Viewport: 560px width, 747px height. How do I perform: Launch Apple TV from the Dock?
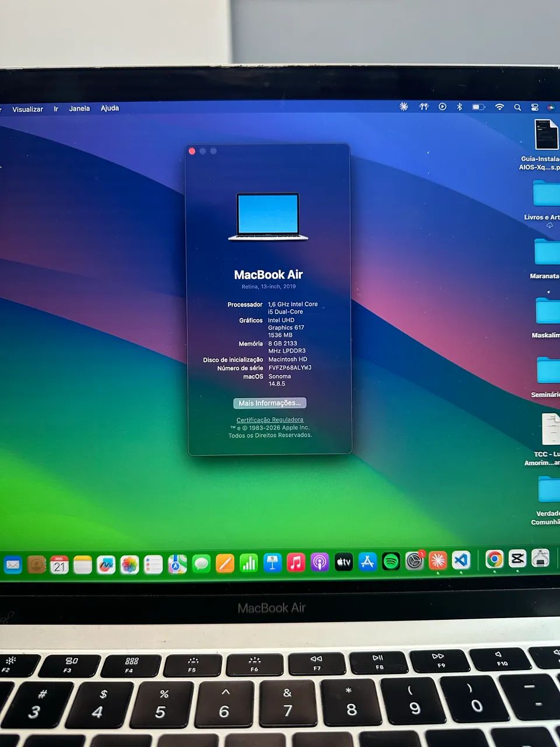point(344,562)
